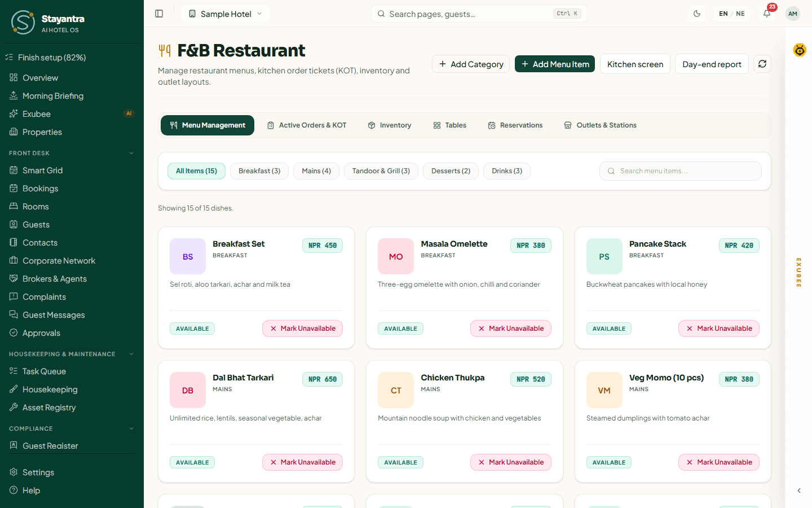
Task: Toggle the sidebar panel icon
Action: click(x=159, y=14)
